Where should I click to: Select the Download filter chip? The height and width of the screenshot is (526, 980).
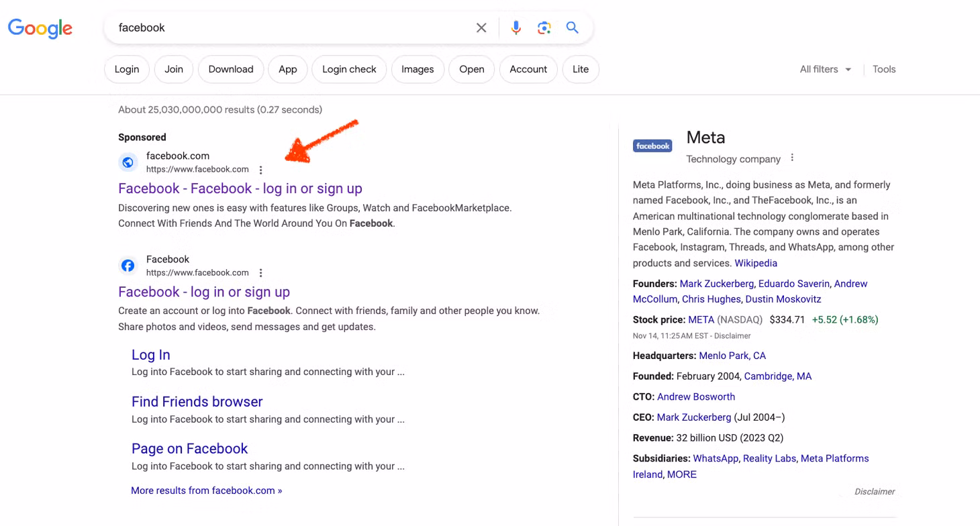(231, 69)
